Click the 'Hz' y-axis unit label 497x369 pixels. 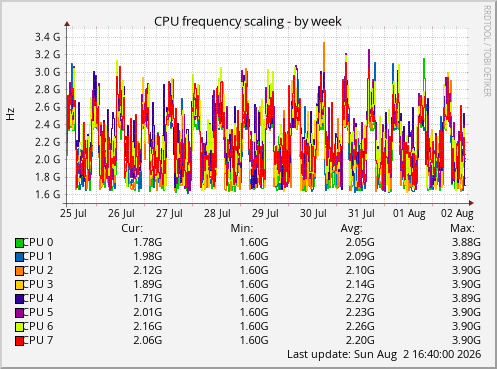pyautogui.click(x=10, y=114)
